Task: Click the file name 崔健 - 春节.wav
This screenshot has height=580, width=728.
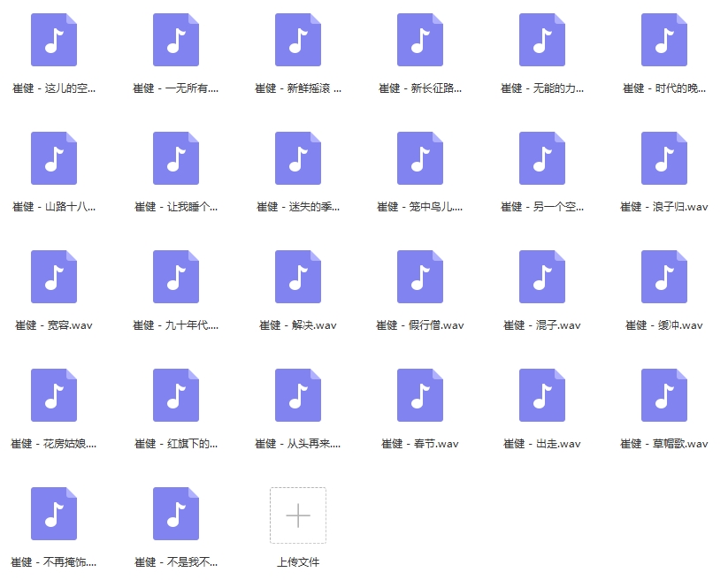Action: pyautogui.click(x=420, y=444)
